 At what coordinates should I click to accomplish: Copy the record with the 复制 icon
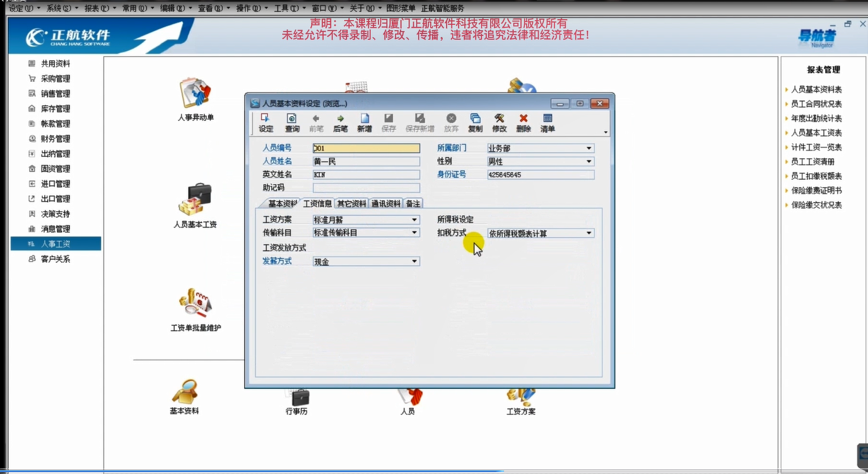475,123
